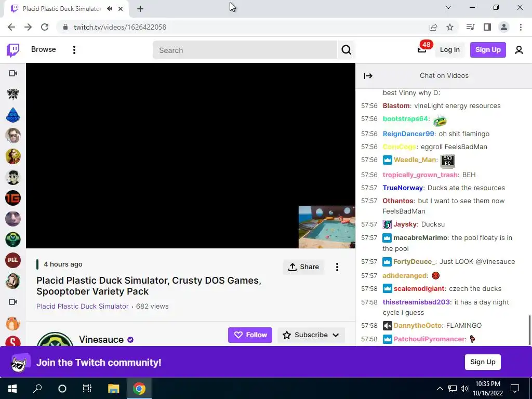This screenshot has height=399, width=532.
Task: Click the pool video preview thumbnail
Action: [327, 227]
